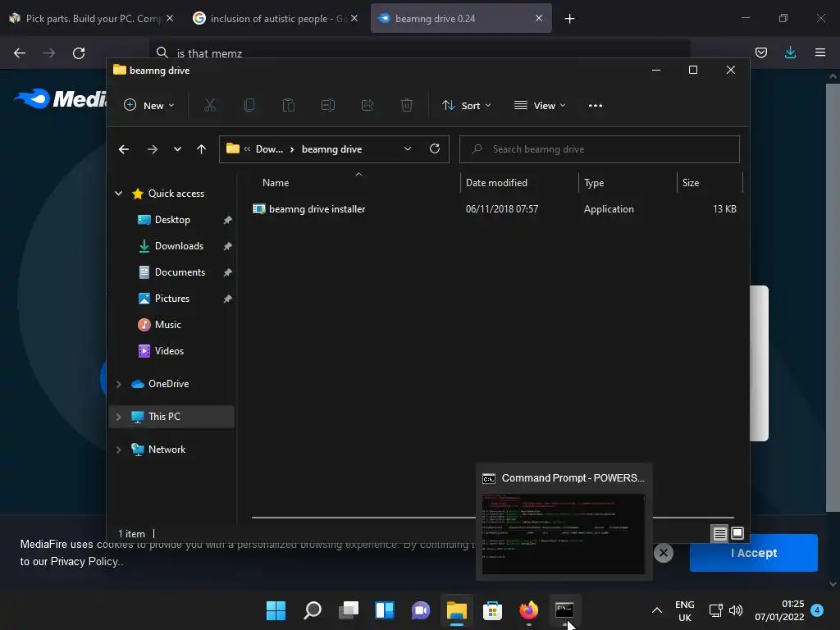Collapse Quick access tree node
The width and height of the screenshot is (840, 630).
coord(118,194)
